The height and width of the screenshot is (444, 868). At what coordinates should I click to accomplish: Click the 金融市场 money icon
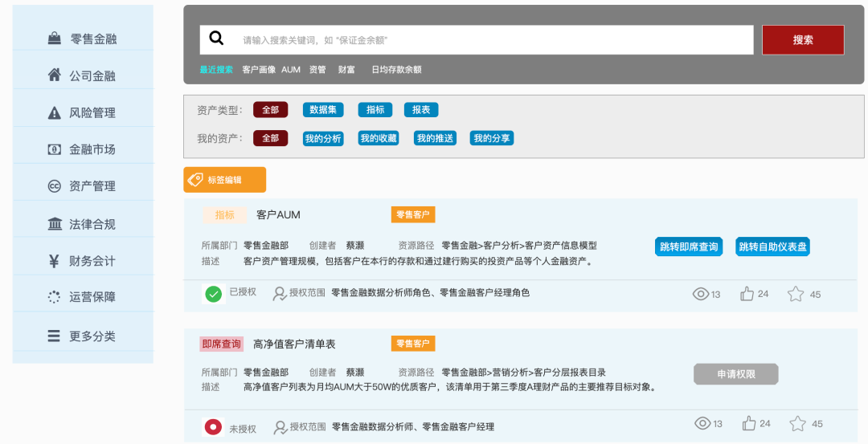(55, 149)
